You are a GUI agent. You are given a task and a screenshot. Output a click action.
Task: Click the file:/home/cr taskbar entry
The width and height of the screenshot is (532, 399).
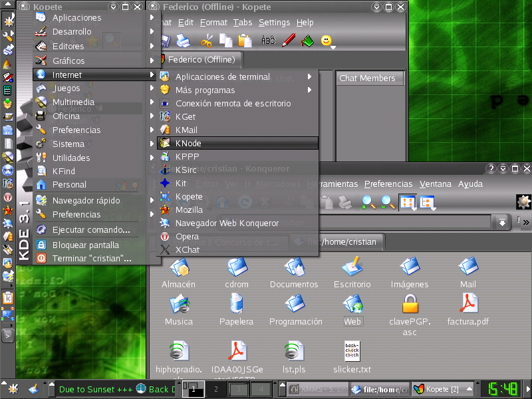coord(380,390)
